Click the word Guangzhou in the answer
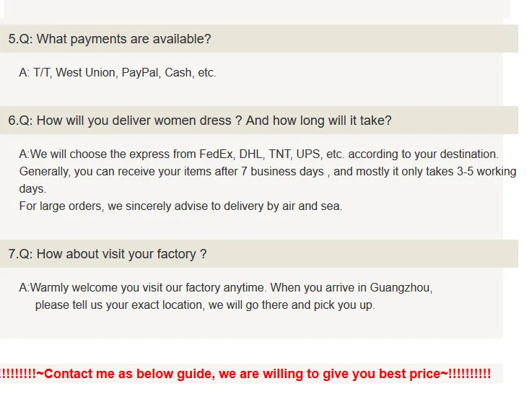 pos(396,288)
